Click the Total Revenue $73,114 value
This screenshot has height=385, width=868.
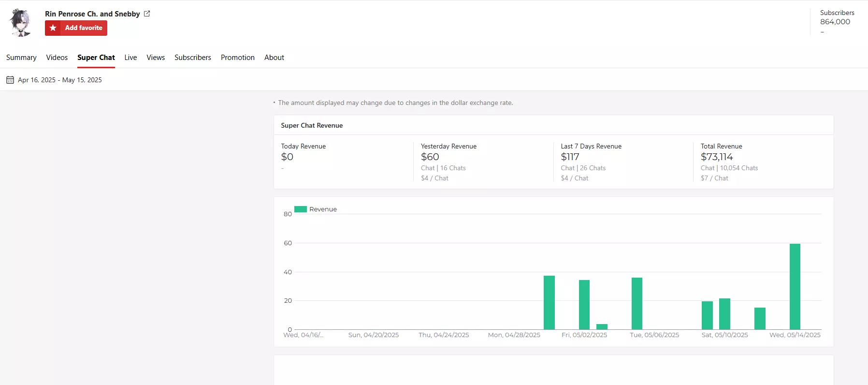717,157
